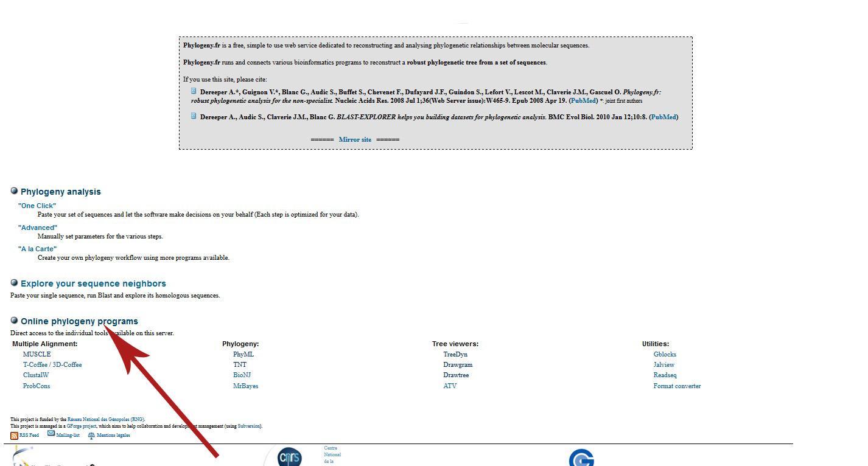
Task: Click the Centre National text link
Action: [x=332, y=454]
